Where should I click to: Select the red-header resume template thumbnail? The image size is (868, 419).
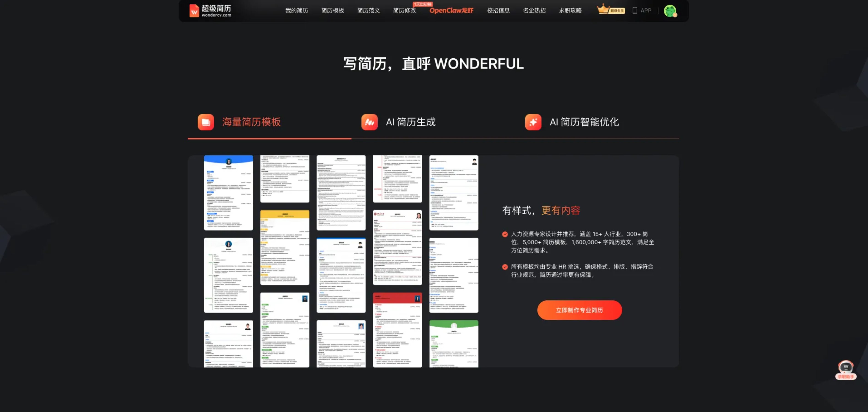(x=398, y=330)
